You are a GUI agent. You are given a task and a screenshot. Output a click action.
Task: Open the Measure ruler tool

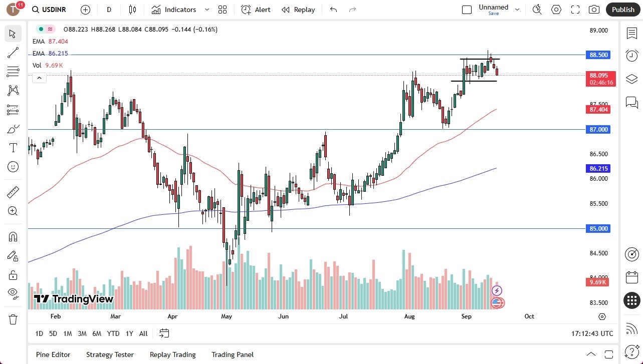13,192
